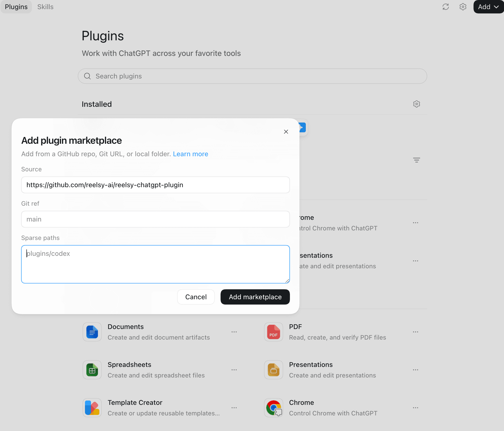Open the filter list icon
504x431 pixels.
pos(416,160)
